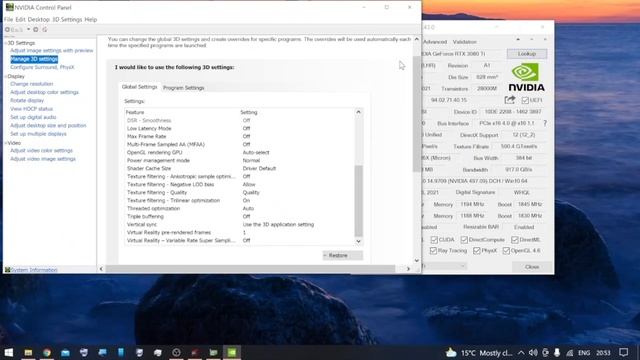Open the 3D Settings menu

click(67, 19)
